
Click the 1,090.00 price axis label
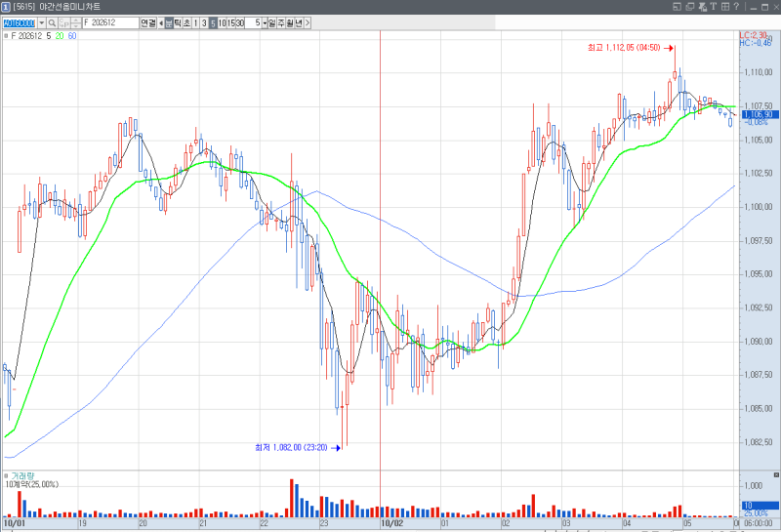[759, 342]
